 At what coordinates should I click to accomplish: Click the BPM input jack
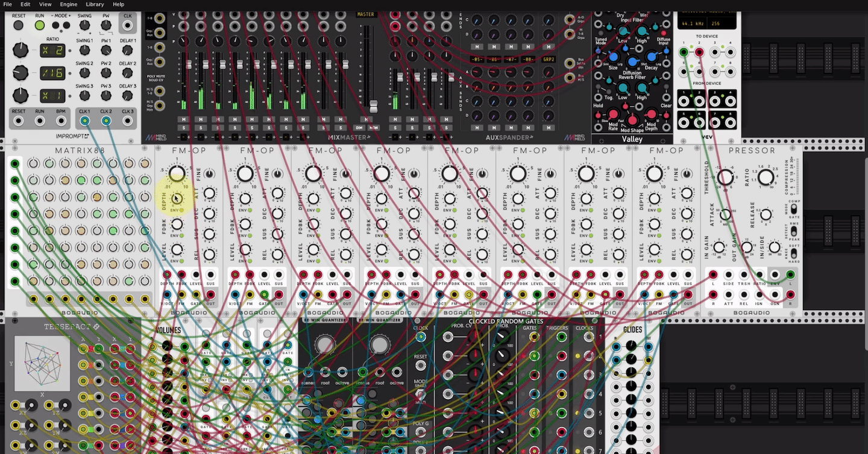pyautogui.click(x=61, y=121)
